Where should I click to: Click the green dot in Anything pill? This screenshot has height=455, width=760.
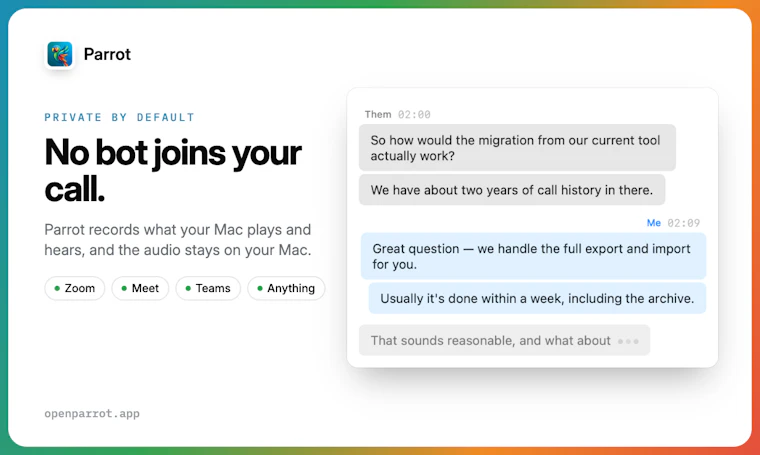(260, 288)
